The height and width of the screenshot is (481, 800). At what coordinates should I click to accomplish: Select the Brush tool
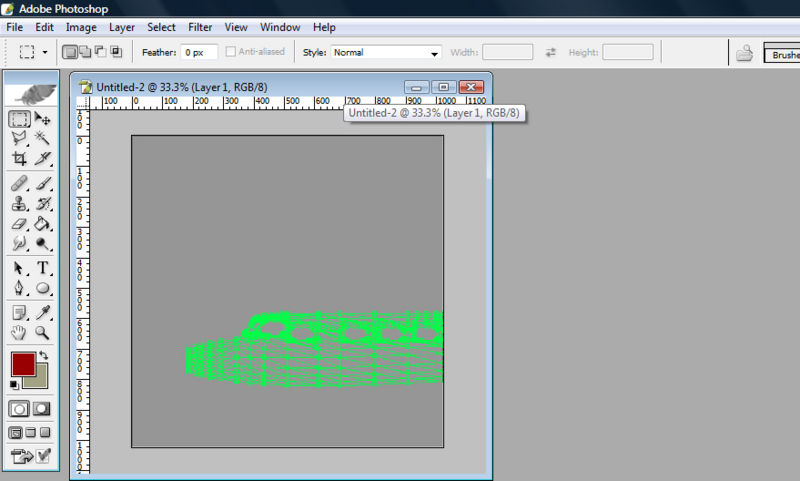(43, 184)
